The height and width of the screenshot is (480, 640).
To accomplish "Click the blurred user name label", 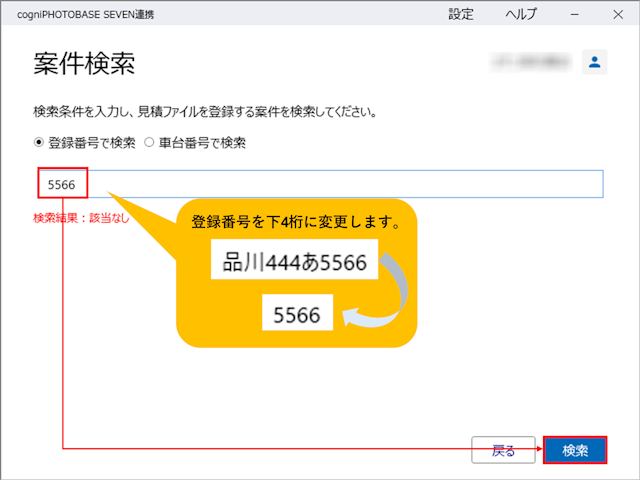I will point(531,62).
